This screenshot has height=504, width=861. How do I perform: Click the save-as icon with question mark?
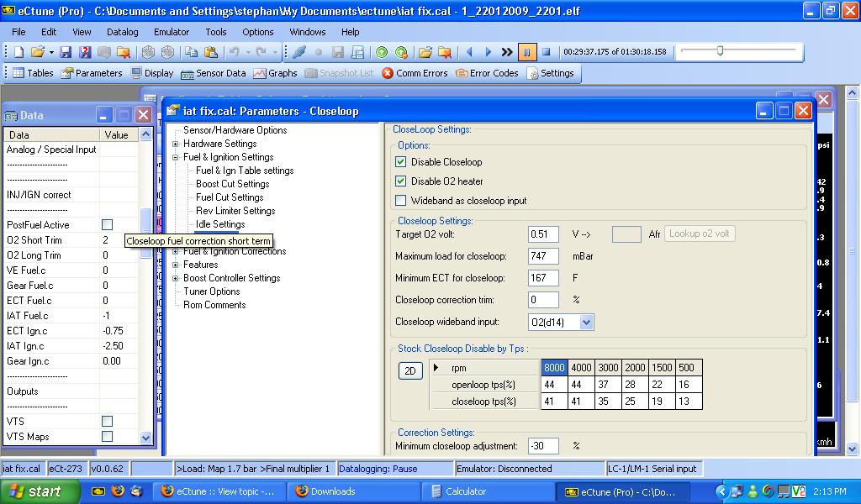pyautogui.click(x=85, y=52)
